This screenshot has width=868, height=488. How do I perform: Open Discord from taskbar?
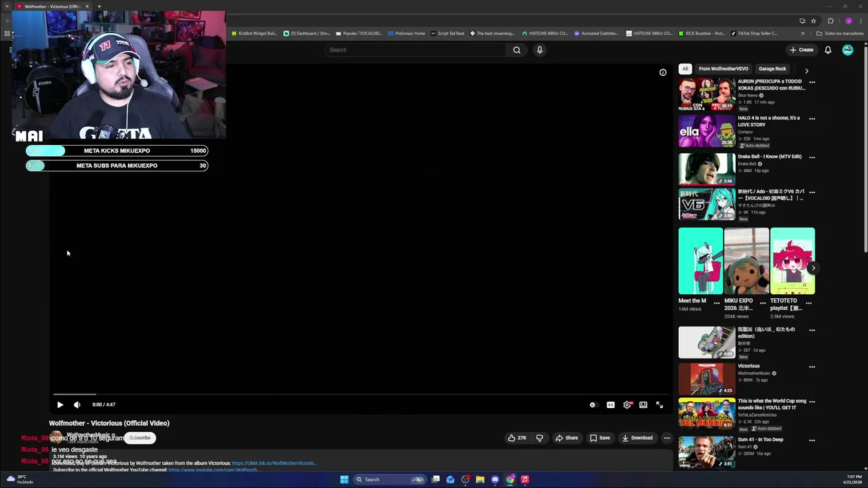click(x=495, y=479)
